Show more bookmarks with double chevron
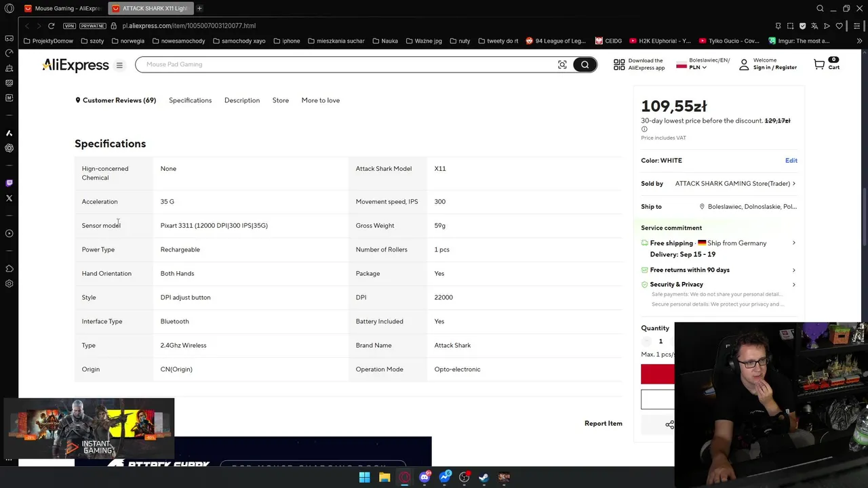The image size is (868, 488). click(x=859, y=41)
